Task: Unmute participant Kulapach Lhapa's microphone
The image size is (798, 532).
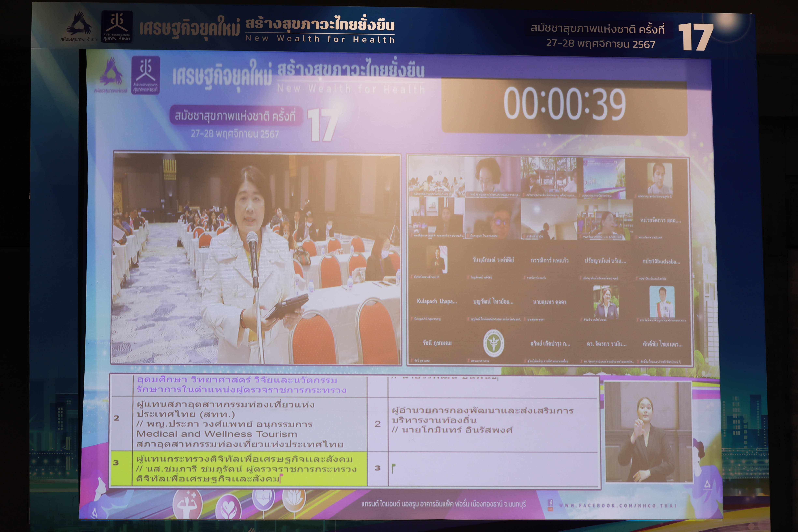Action: click(412, 318)
